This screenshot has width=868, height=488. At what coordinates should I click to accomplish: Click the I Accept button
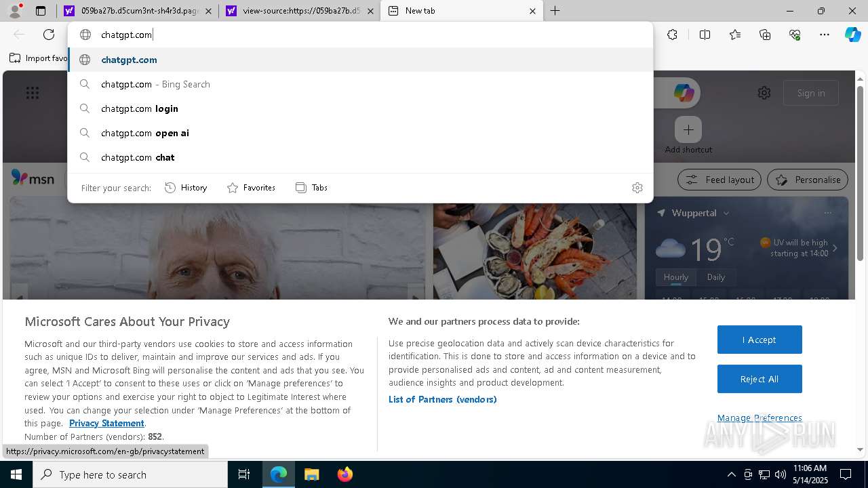(x=759, y=340)
